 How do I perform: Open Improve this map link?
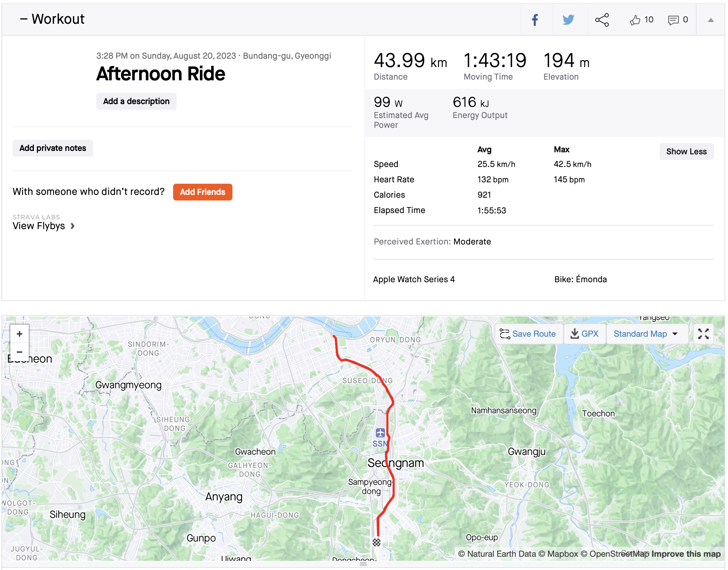[686, 554]
